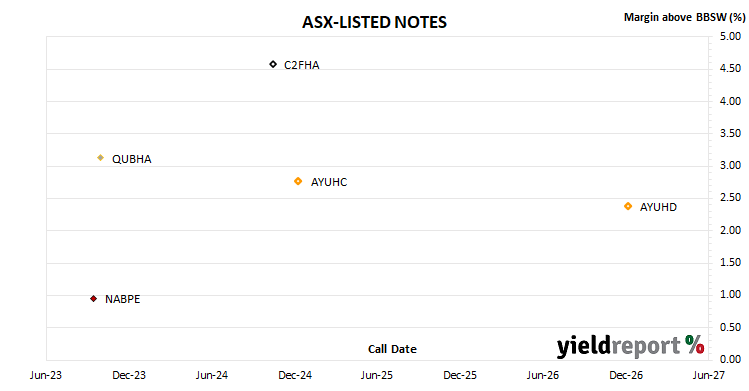Image resolution: width=749 pixels, height=391 pixels.
Task: Click the NABPE dark red diamond marker
Action: pyautogui.click(x=94, y=298)
